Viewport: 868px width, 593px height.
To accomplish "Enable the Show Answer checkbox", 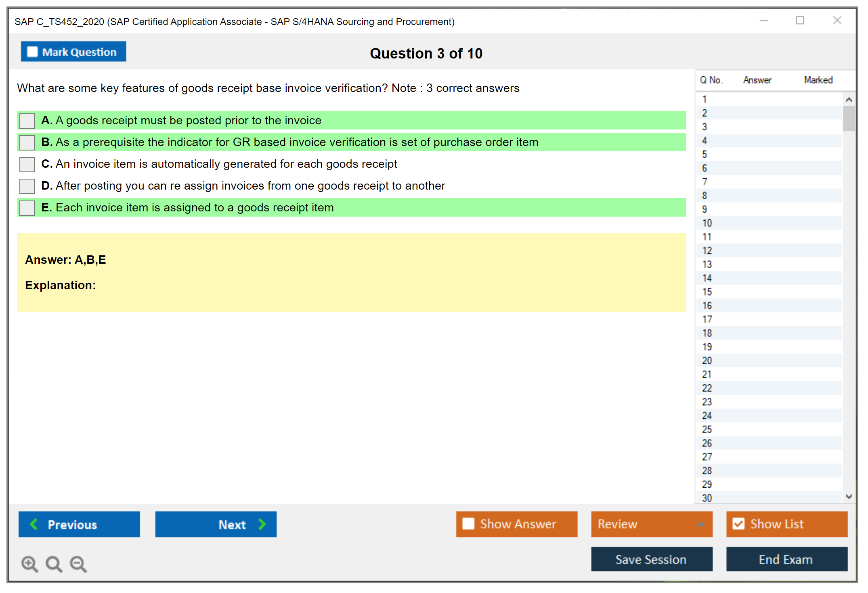I will pyautogui.click(x=468, y=524).
